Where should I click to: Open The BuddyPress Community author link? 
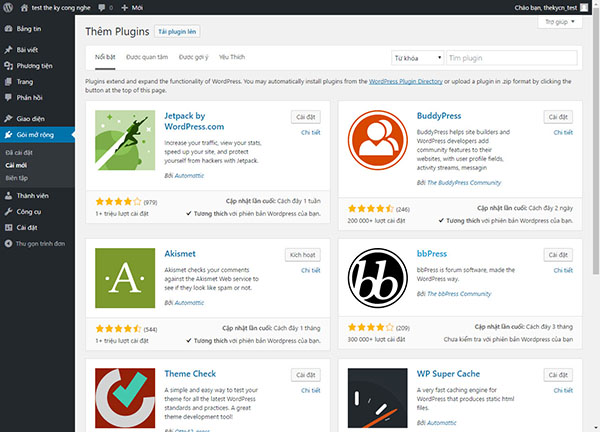pyautogui.click(x=464, y=183)
